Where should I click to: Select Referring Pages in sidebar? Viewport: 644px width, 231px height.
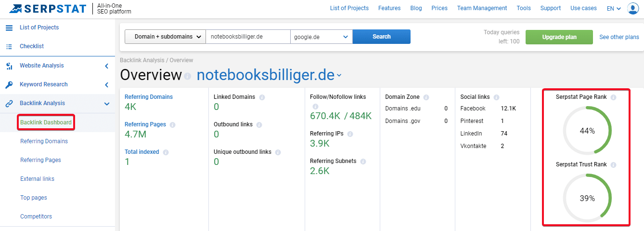pos(40,160)
